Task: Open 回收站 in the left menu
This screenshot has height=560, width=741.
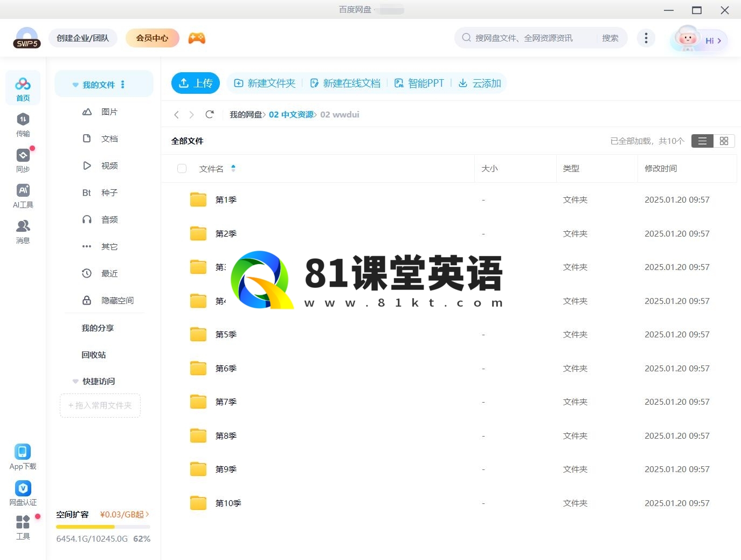Action: (94, 355)
